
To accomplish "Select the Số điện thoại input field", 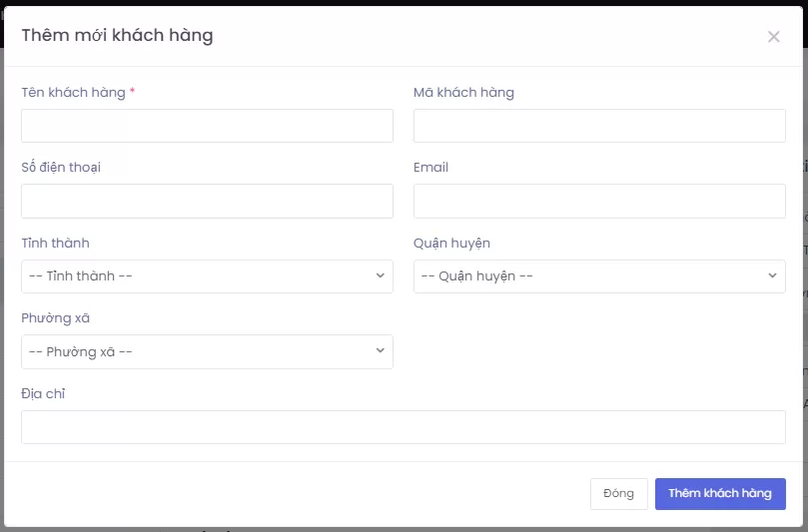I will 207,201.
